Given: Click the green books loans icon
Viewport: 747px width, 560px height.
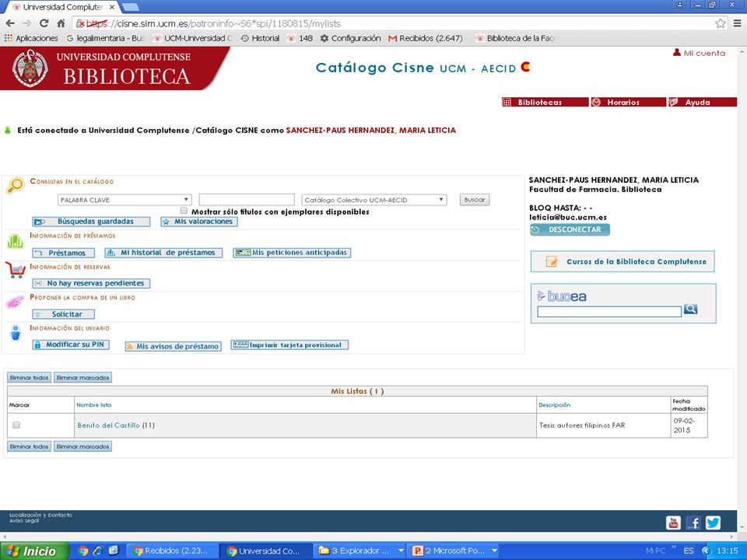Looking at the screenshot, I should 16,241.
